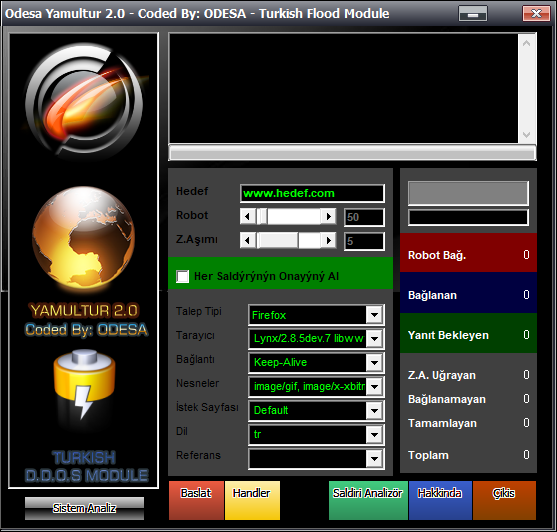
Task: Click the Robot slider left arrow
Action: click(x=248, y=216)
